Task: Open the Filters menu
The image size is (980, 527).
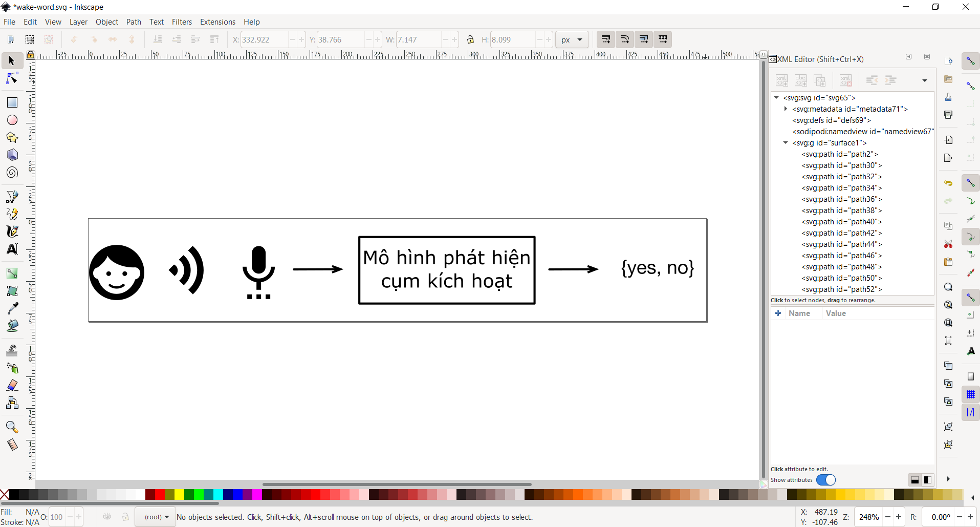Action: (x=182, y=22)
